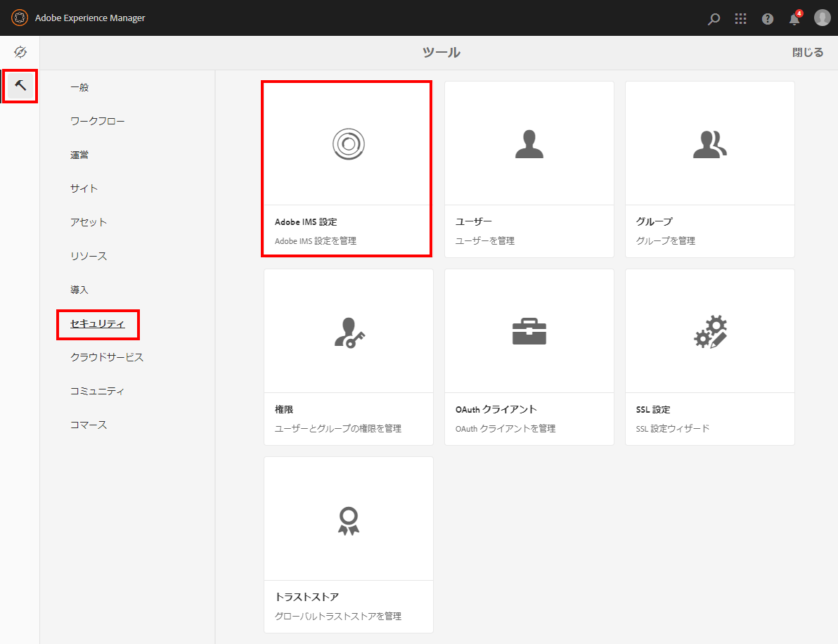
Task: Click the ツール page heading
Action: 441,52
